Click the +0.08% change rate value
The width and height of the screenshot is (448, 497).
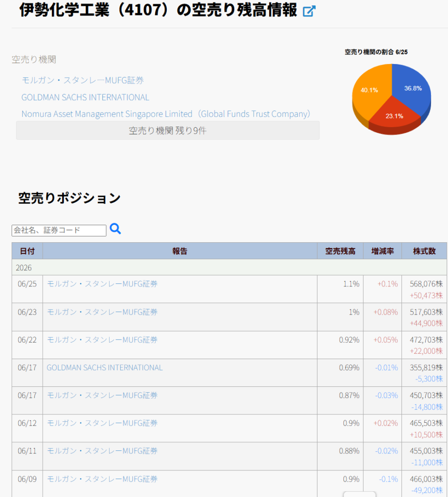385,312
